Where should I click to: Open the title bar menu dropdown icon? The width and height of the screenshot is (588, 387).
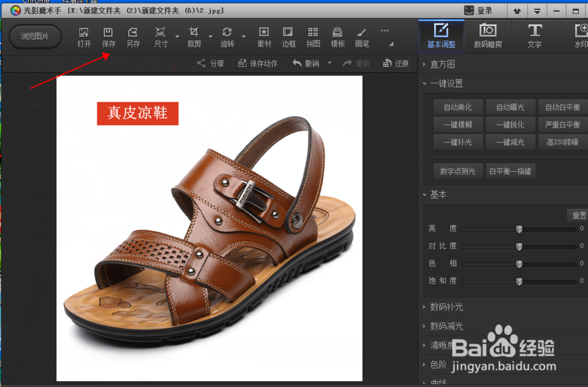click(537, 11)
